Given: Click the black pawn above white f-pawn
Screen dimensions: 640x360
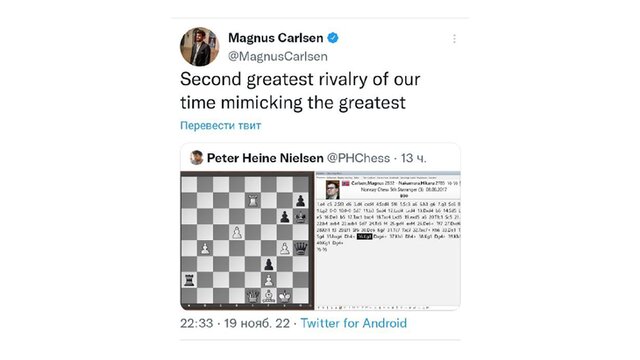Looking at the screenshot, I should 269,264.
